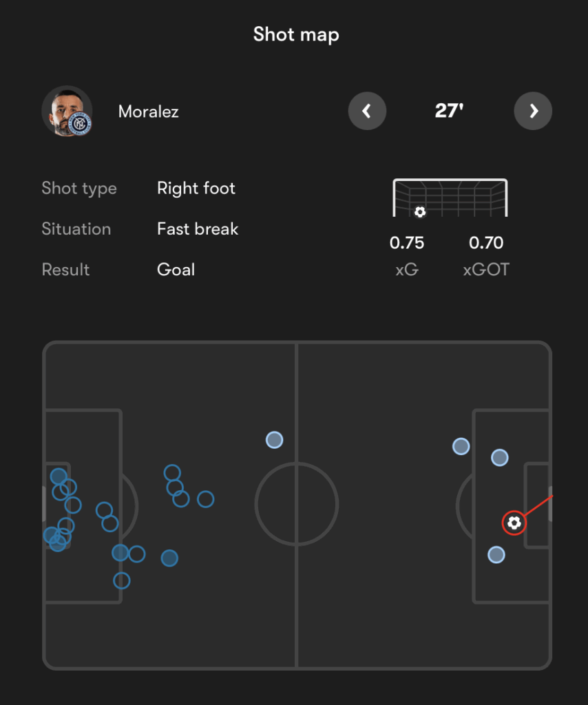
Task: Select the highlighted goal ball on the pitch
Action: pos(514,523)
